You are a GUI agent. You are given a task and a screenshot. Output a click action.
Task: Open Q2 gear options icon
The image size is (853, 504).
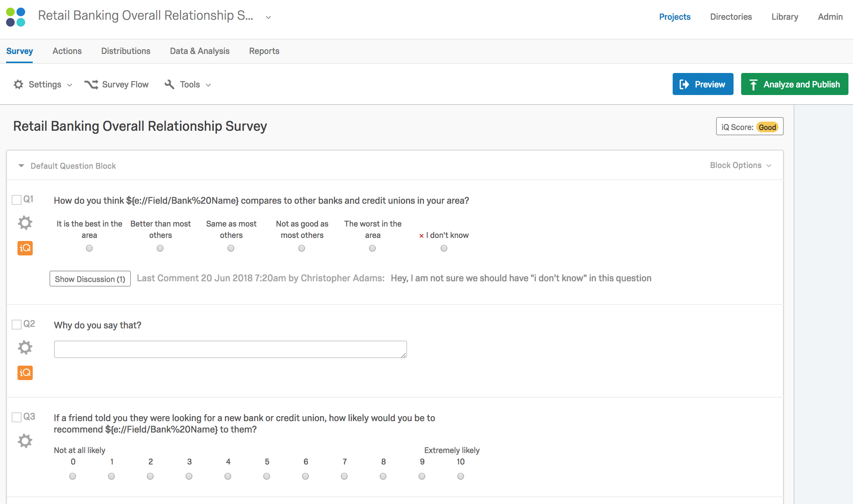25,347
